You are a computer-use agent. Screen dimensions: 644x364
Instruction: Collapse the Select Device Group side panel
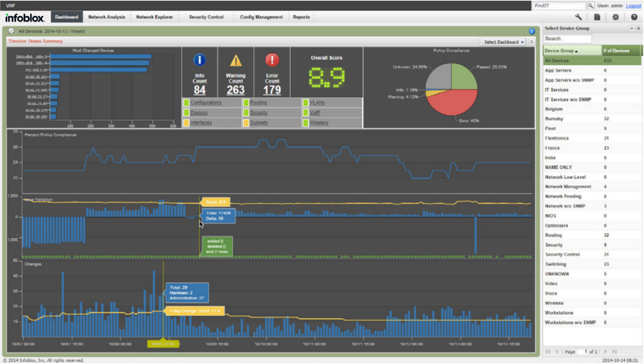pos(631,28)
